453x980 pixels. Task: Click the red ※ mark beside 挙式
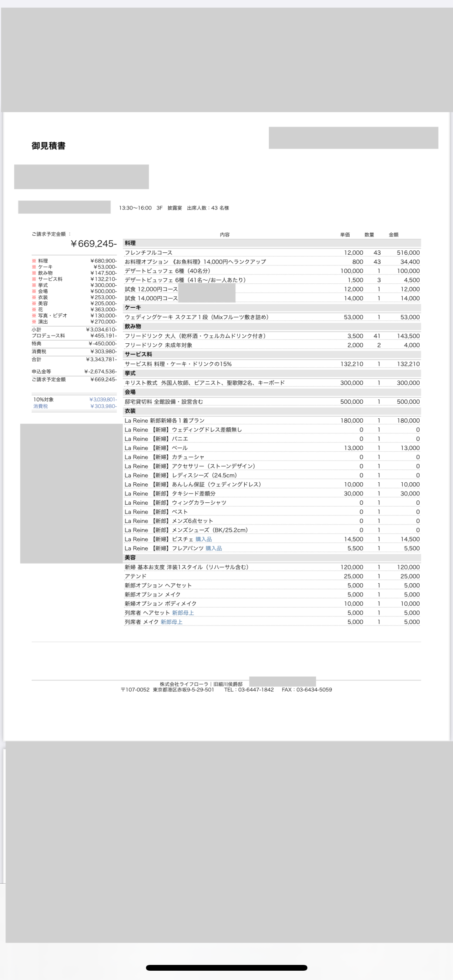click(34, 285)
